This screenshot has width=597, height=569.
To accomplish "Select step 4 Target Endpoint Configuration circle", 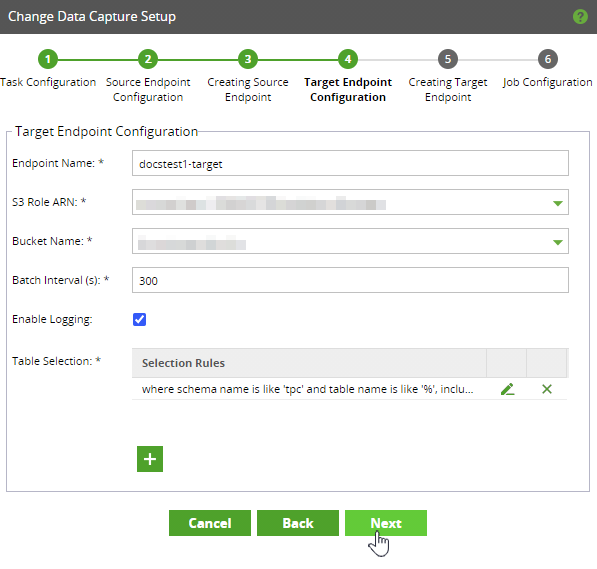I will 348,59.
